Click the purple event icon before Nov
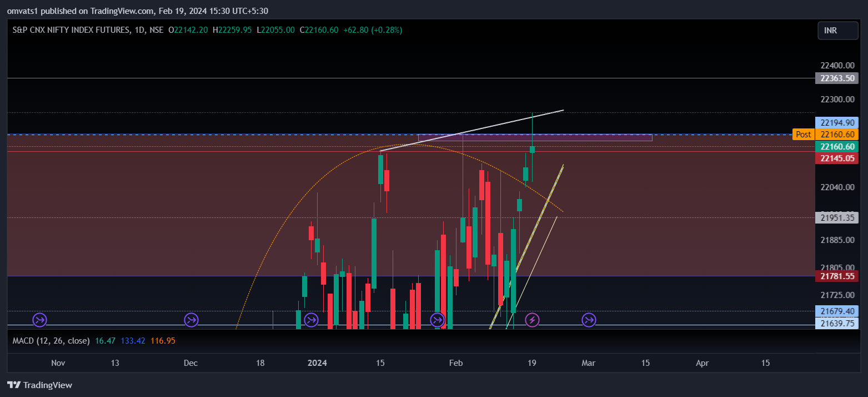Viewport: 868px width, 397px height. 40,320
